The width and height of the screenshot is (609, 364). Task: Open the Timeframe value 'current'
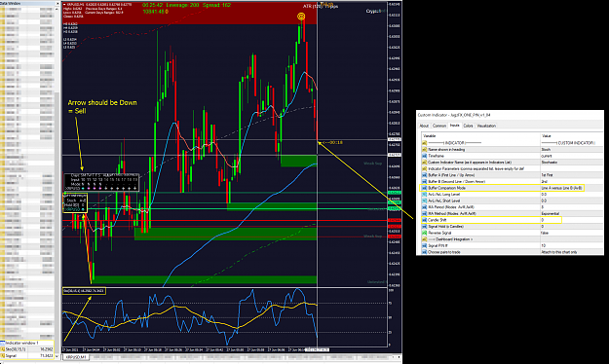(x=571, y=156)
